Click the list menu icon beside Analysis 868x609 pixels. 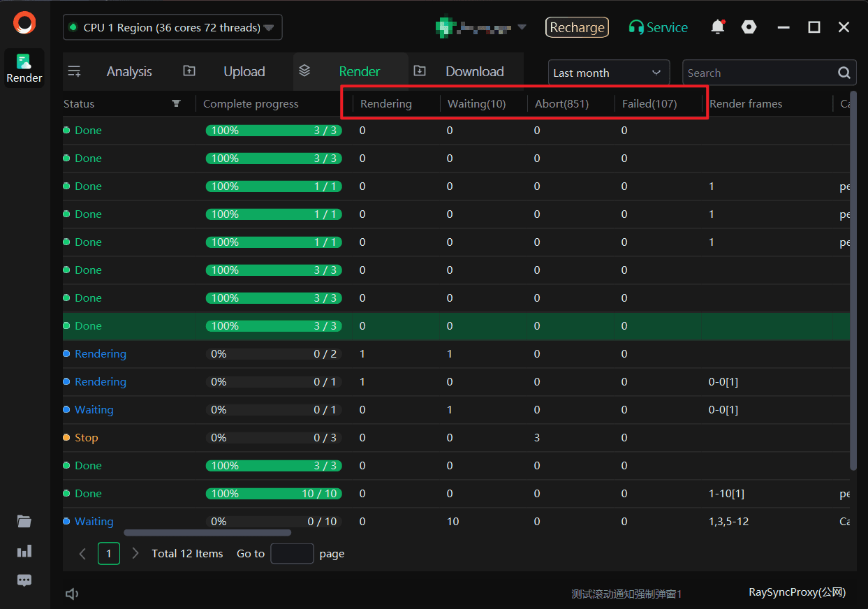(x=75, y=71)
